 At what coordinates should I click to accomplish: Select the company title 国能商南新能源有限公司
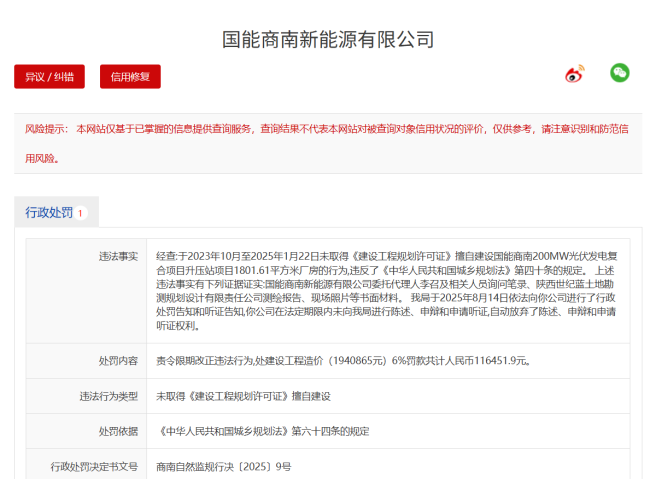(328, 40)
